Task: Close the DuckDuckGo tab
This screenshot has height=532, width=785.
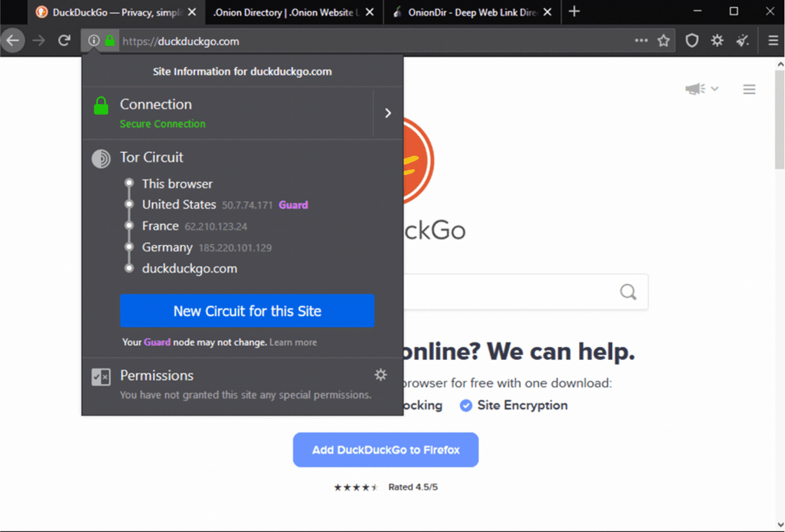Action: tap(192, 12)
